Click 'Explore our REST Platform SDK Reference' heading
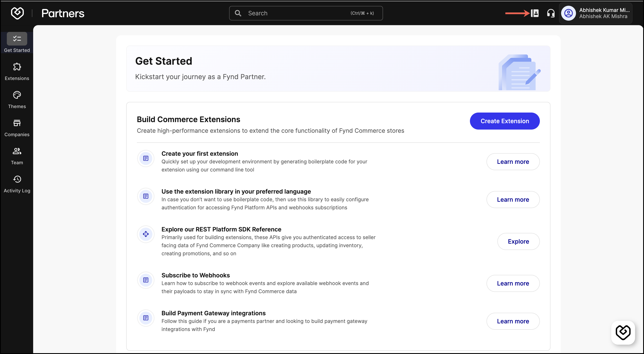 click(221, 229)
